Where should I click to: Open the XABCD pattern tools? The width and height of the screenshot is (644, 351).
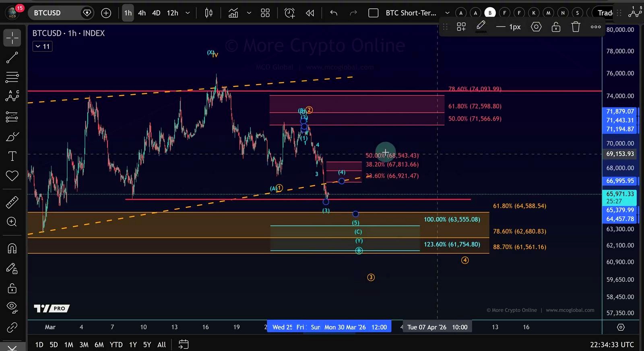pyautogui.click(x=12, y=96)
